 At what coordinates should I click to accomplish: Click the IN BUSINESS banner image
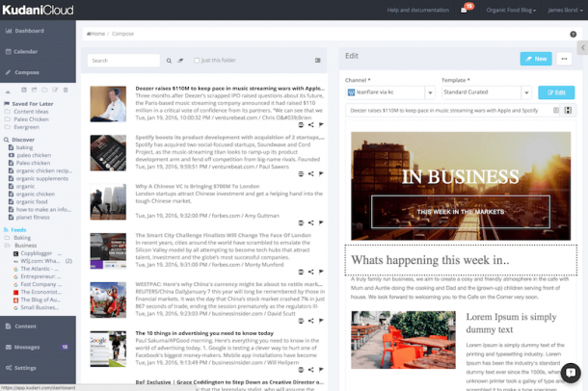[x=461, y=186]
